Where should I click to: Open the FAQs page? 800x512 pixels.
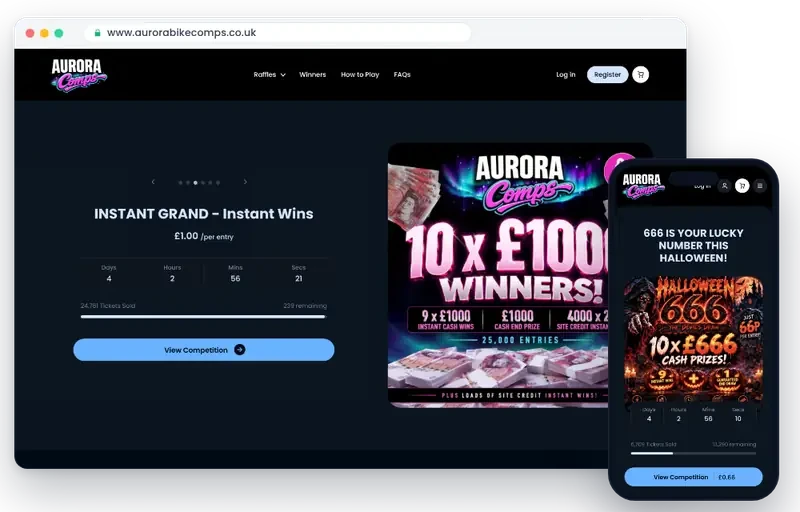(402, 74)
